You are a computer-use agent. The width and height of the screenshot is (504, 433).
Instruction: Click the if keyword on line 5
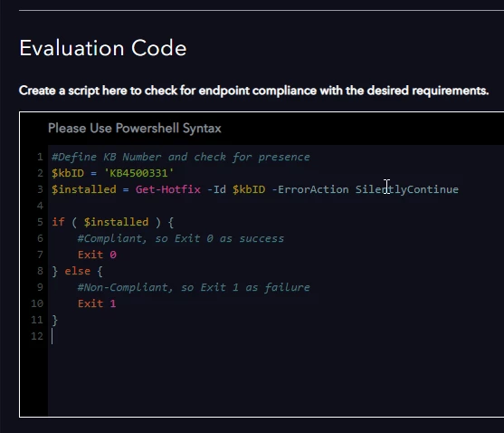tap(58, 222)
